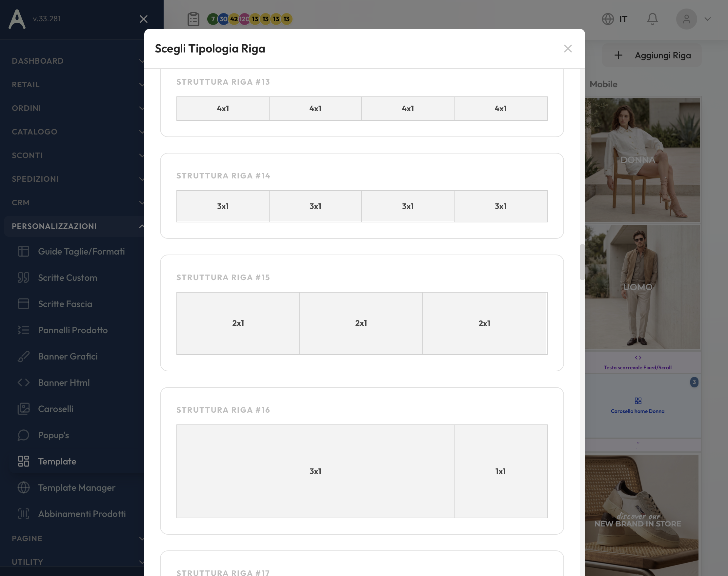Choose the 1x1 cell in Riga #16

coord(501,471)
